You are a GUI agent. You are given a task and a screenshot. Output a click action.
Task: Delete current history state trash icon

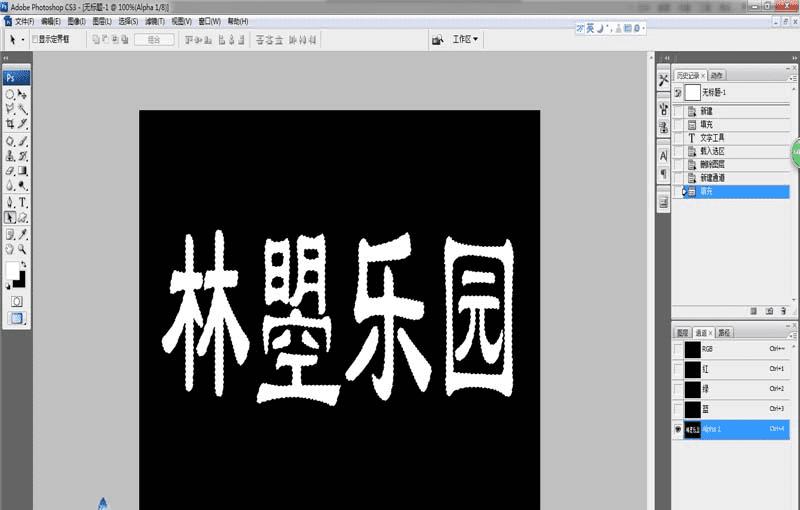(784, 311)
